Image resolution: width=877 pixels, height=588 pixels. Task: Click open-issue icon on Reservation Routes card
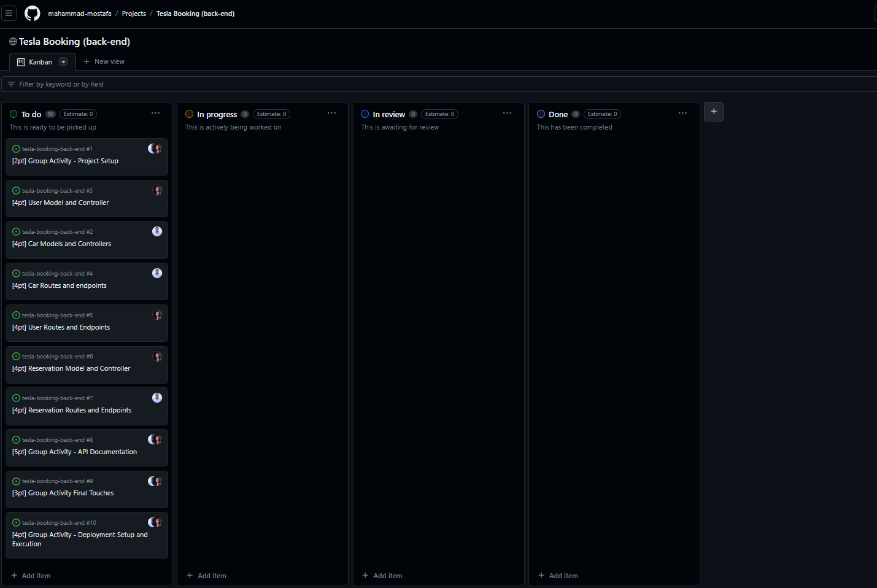(x=16, y=398)
